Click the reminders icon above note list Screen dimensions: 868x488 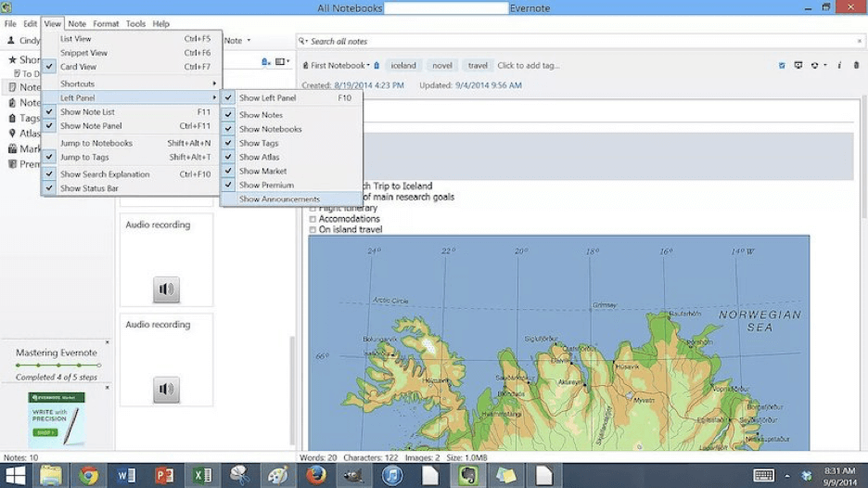266,62
